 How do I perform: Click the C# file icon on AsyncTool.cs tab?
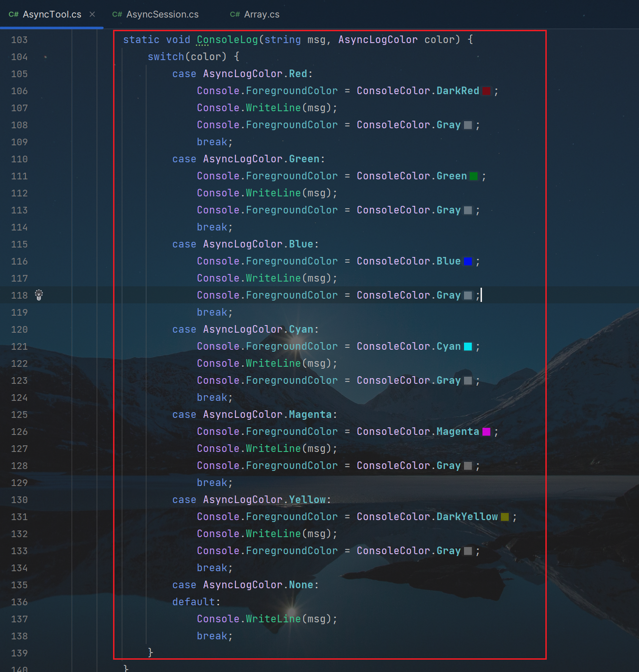[x=13, y=15]
